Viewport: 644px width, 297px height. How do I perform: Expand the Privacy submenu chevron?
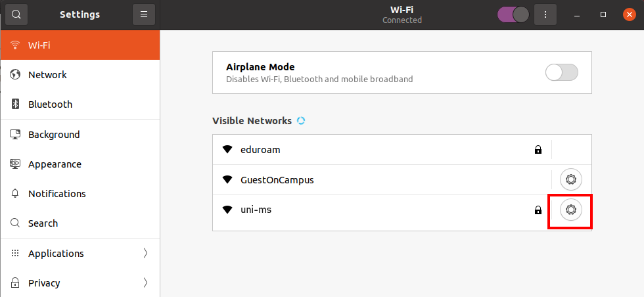[x=145, y=283]
